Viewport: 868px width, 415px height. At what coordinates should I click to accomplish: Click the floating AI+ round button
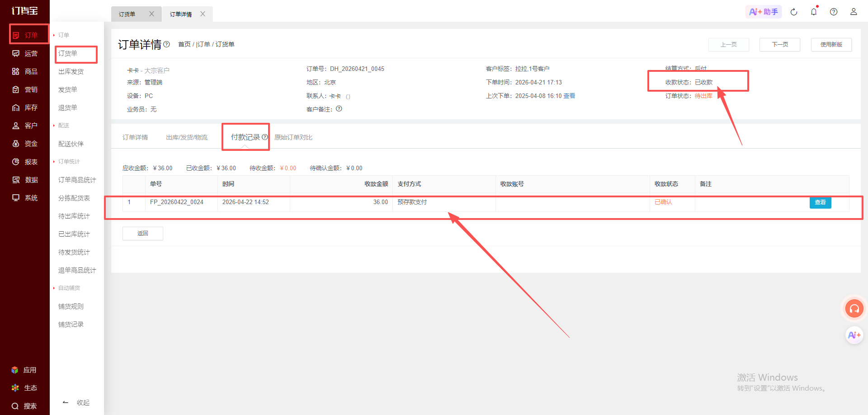click(854, 335)
